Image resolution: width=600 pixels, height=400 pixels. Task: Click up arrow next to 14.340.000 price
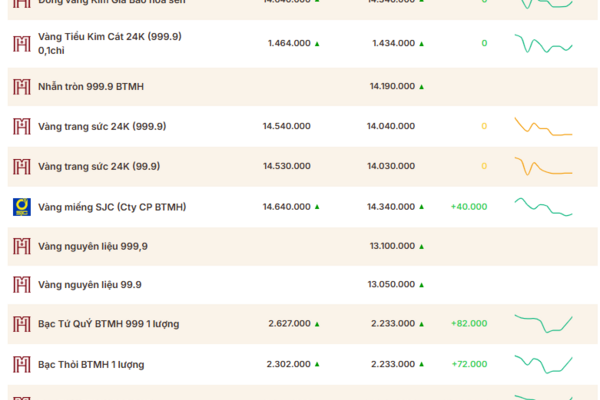point(421,207)
